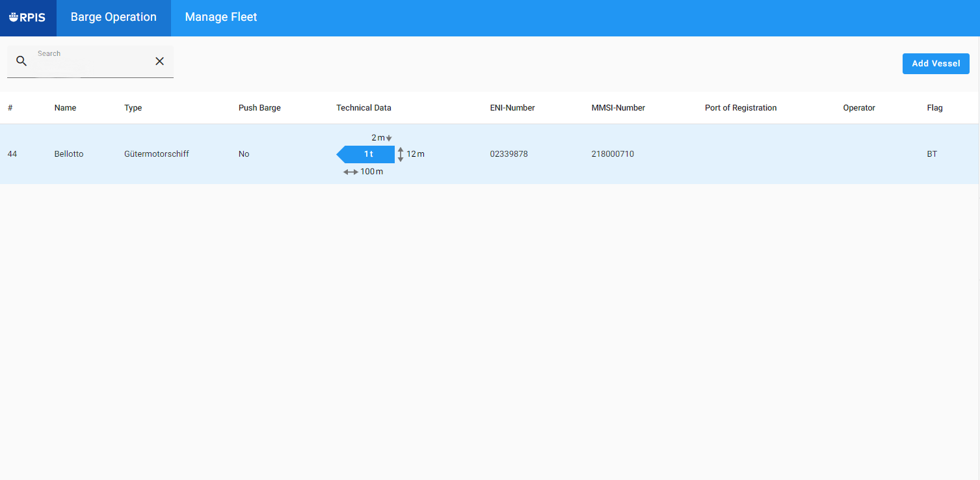Click the Type column header
Viewport: 980px width, 480px height.
coord(133,108)
